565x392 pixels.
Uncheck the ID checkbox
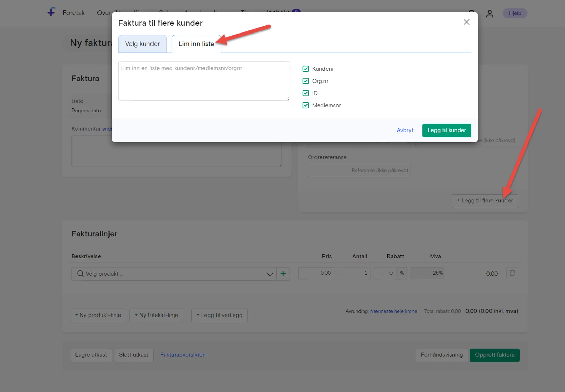(x=306, y=93)
